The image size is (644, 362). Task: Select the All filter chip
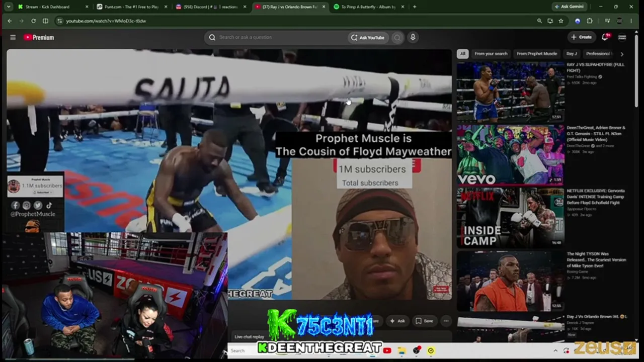click(x=462, y=54)
